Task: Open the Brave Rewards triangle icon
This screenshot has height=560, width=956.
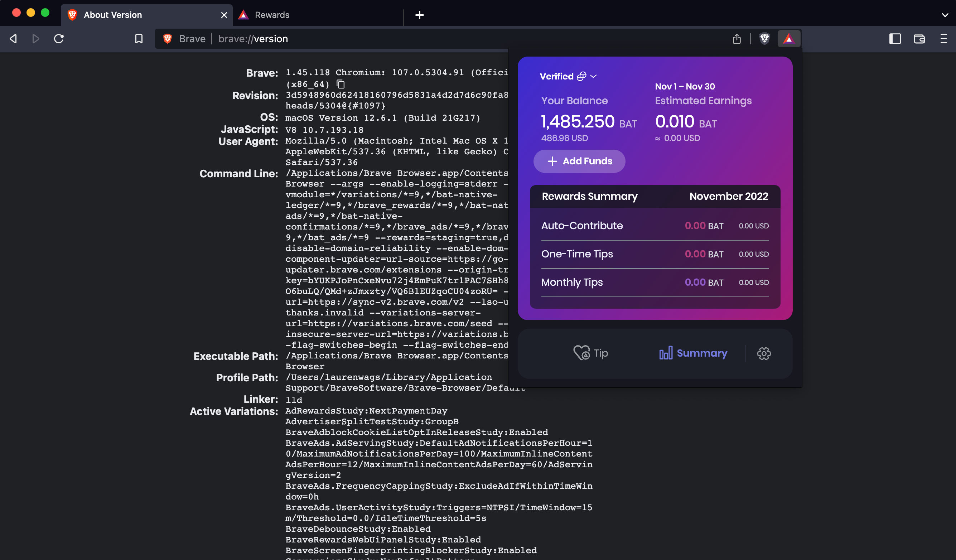Action: 789,39
